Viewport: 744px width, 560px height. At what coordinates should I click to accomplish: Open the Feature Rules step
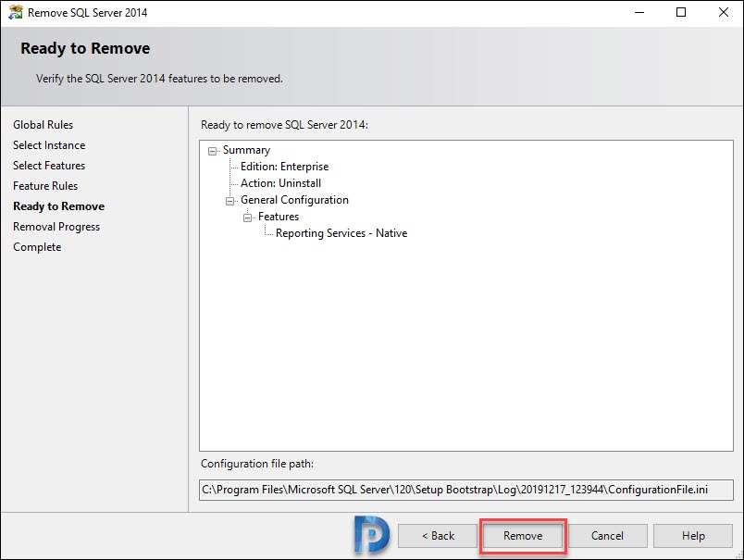45,186
